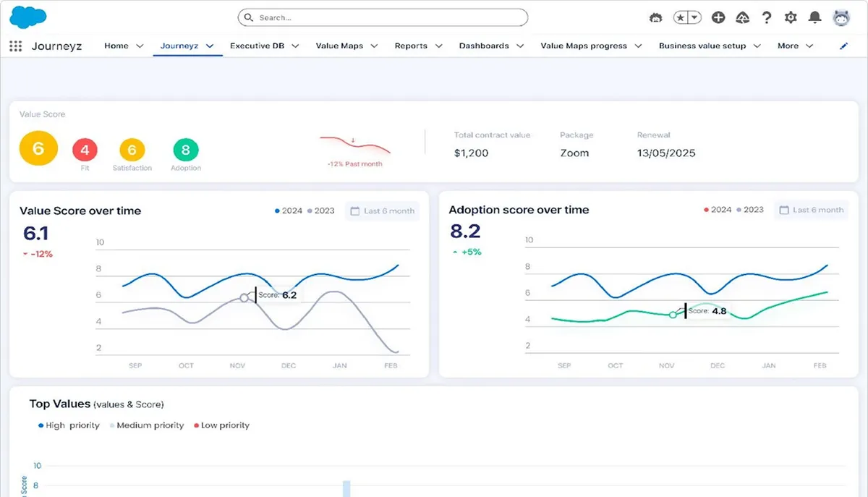868x497 pixels.
Task: Open the More navigation menu
Action: (x=795, y=46)
